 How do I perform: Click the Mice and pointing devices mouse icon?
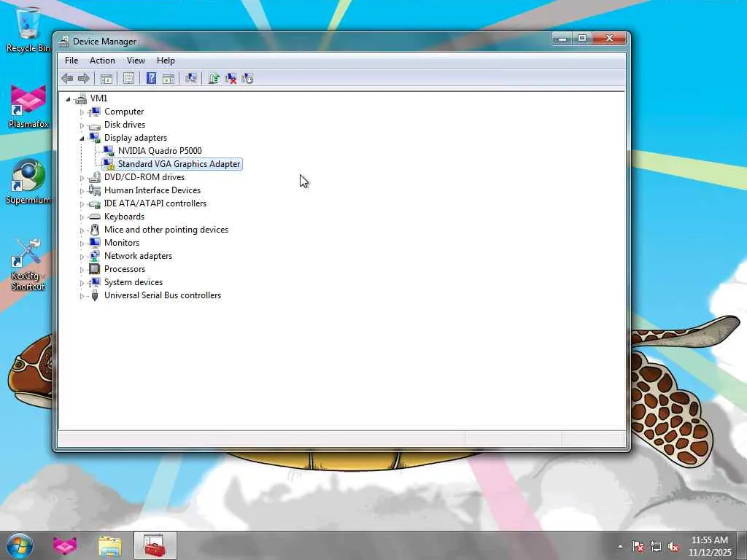[x=95, y=230]
